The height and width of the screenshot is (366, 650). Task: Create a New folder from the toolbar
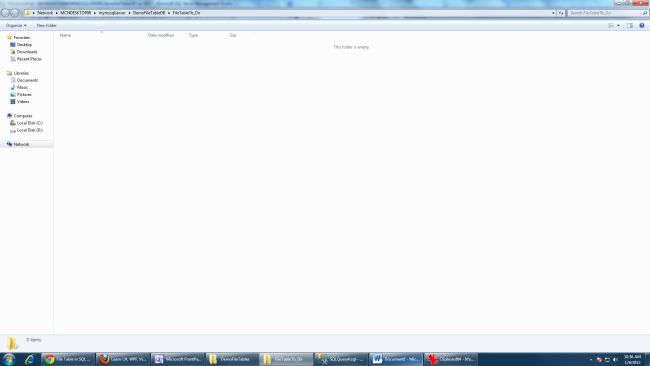click(46, 25)
